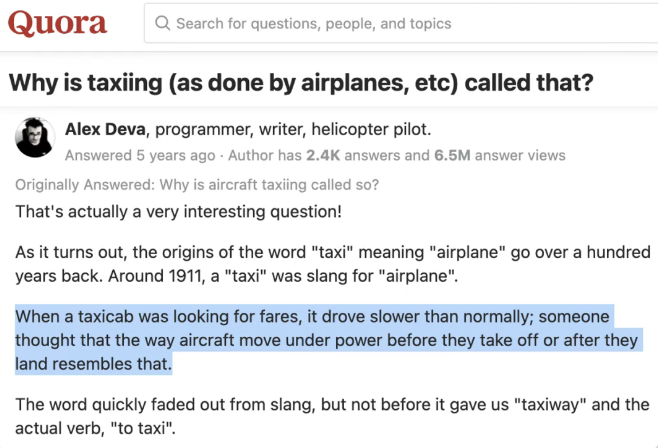Screen dimensions: 658x448
Task: Click the 'Answered 5 years ago' timestamp
Action: [x=139, y=155]
